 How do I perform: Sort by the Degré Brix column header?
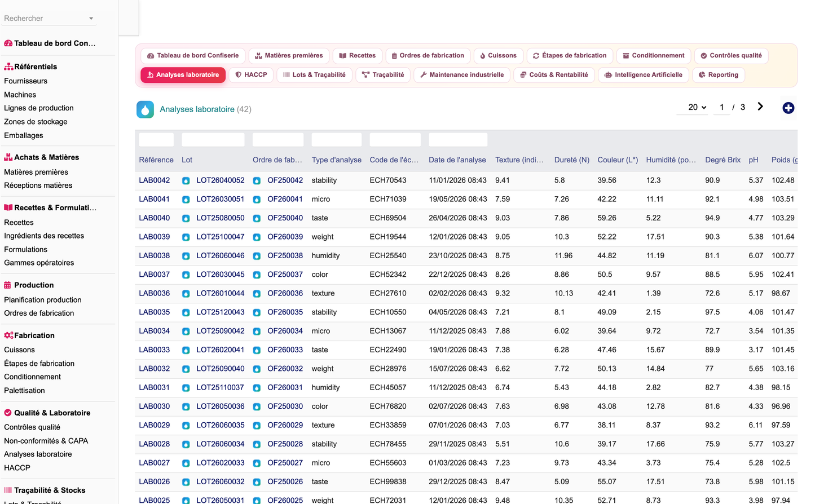(723, 160)
